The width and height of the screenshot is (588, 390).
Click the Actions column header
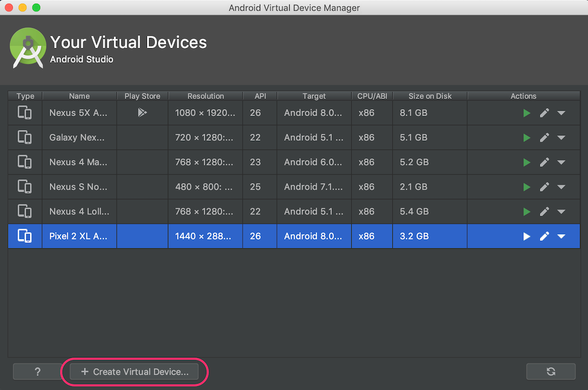click(x=523, y=96)
